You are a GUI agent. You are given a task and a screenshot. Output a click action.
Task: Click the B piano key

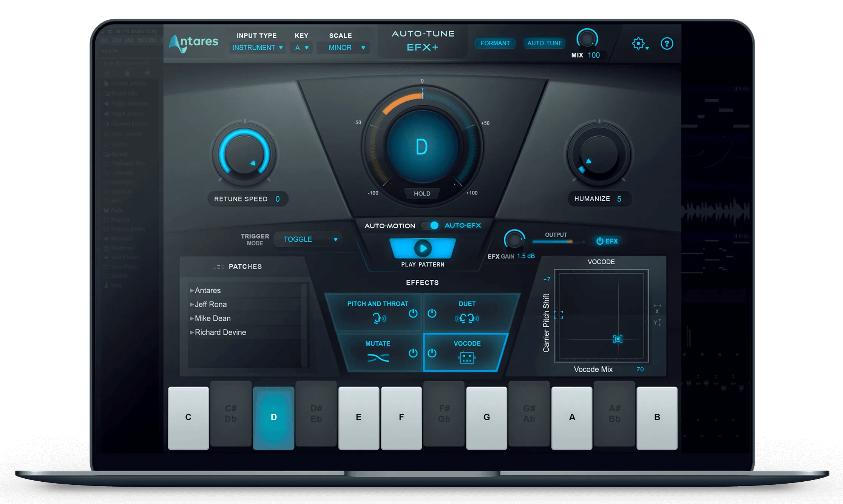point(657,418)
